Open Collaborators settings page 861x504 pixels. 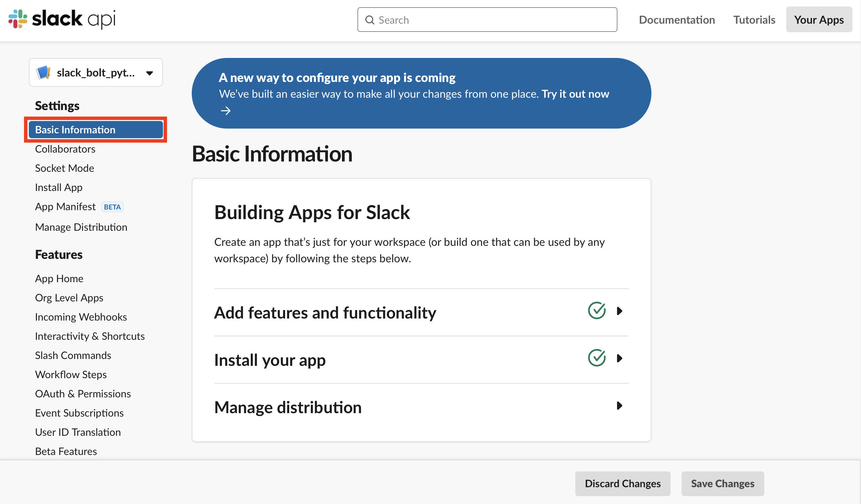(x=65, y=149)
